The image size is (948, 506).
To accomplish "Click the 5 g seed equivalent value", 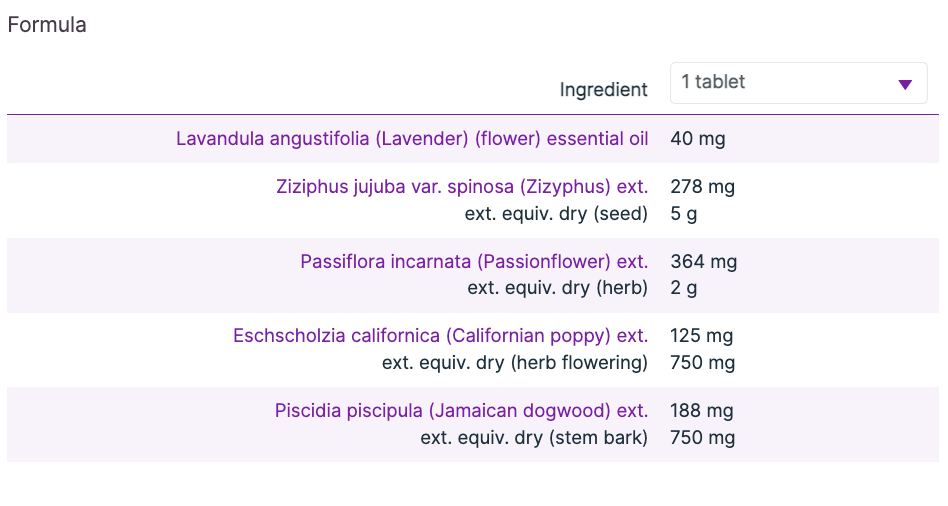I will coord(683,213).
